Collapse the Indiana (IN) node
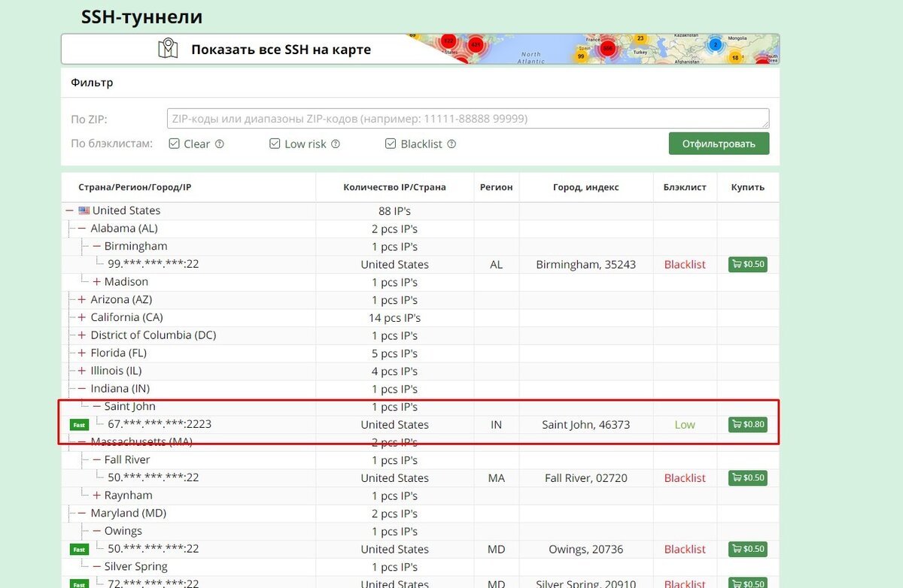Viewport: 903px width, 588px height. click(x=82, y=388)
